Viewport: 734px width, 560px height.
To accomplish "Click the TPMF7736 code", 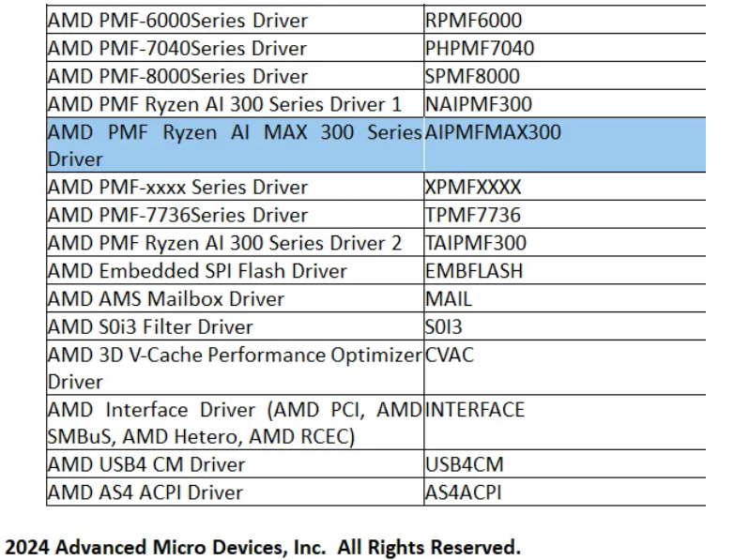I will point(472,216).
